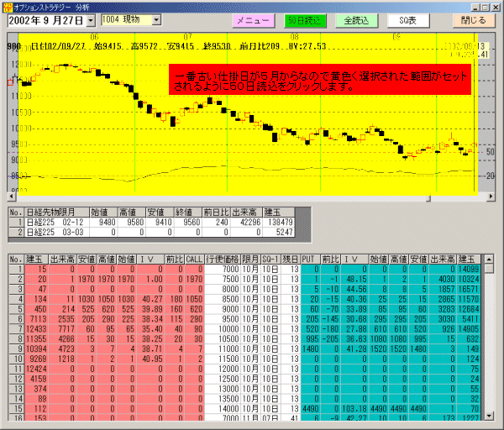Click the red instruction banner on chart
Image resolution: width=504 pixels, height=430 pixels.
(x=320, y=80)
